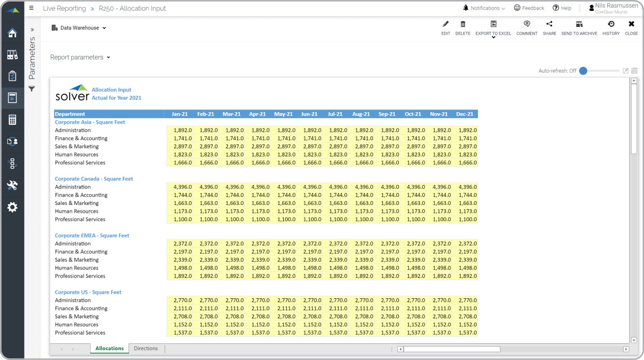Open the calculator icon in sidebar

pyautogui.click(x=12, y=120)
